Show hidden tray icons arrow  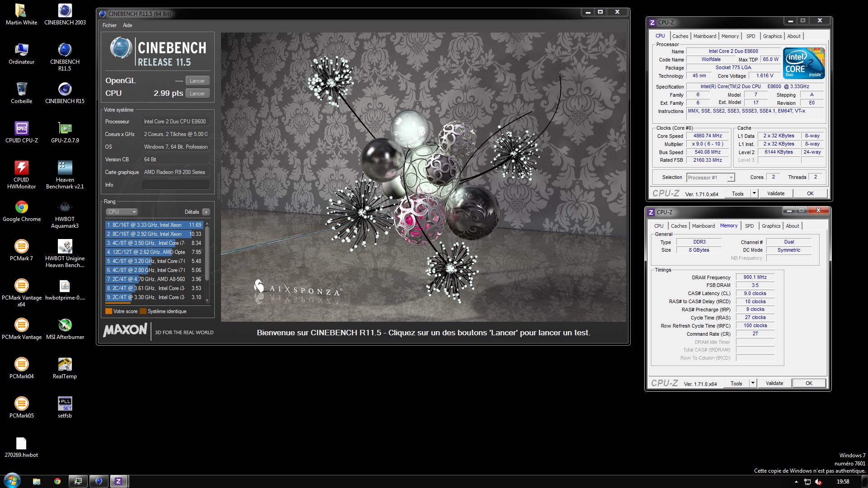point(796,482)
